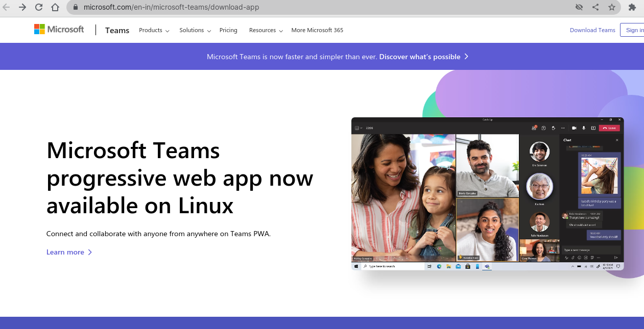Open the Teams home link in header
The image size is (644, 329).
[x=117, y=30]
